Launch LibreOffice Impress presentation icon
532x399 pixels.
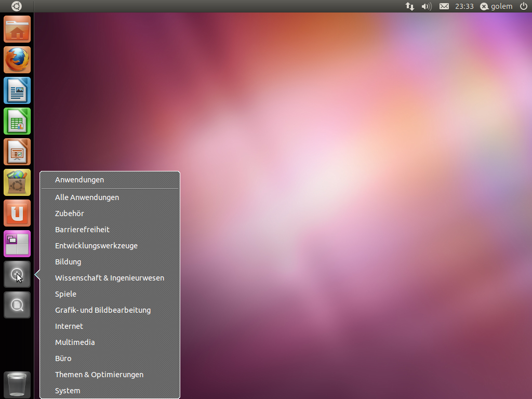pos(17,152)
